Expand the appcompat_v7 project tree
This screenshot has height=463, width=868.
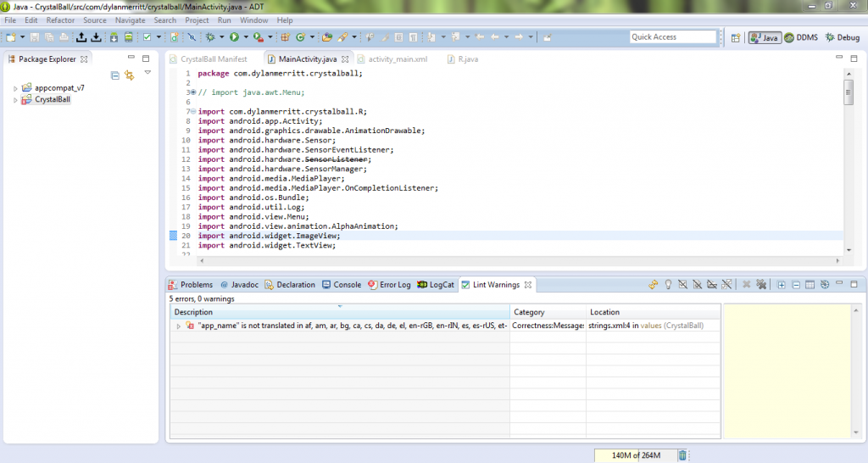[15, 88]
